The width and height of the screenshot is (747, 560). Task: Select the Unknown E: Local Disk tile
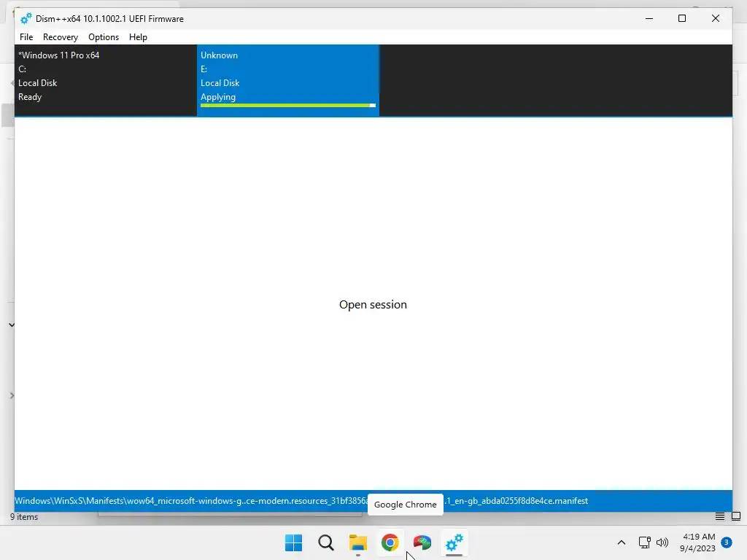coord(287,80)
